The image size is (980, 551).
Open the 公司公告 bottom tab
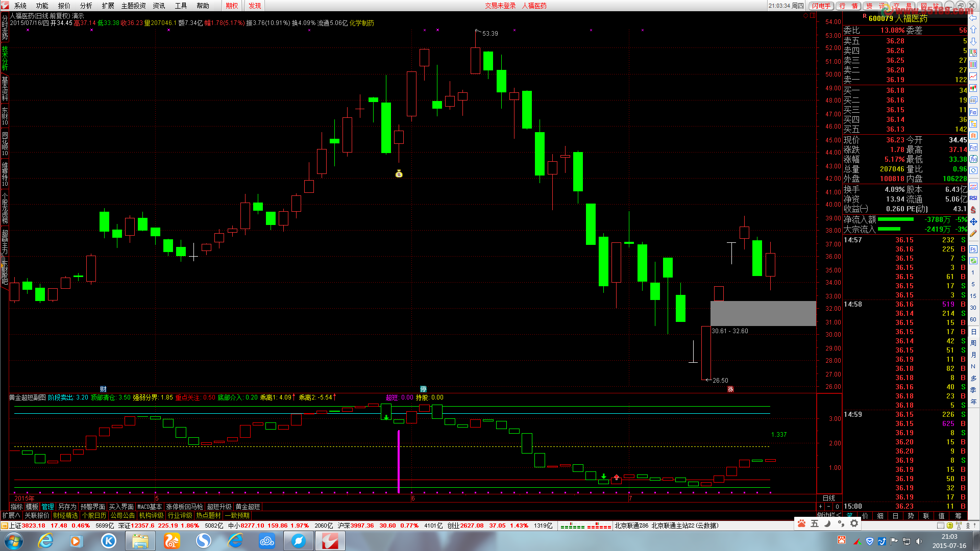[122, 516]
